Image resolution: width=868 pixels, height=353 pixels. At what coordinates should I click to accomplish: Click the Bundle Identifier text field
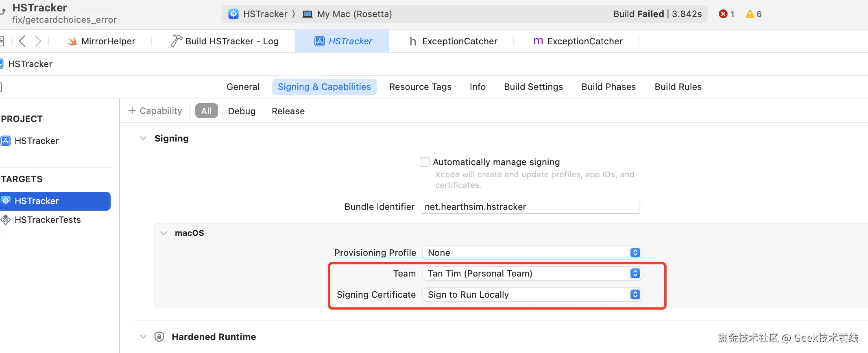pos(530,207)
